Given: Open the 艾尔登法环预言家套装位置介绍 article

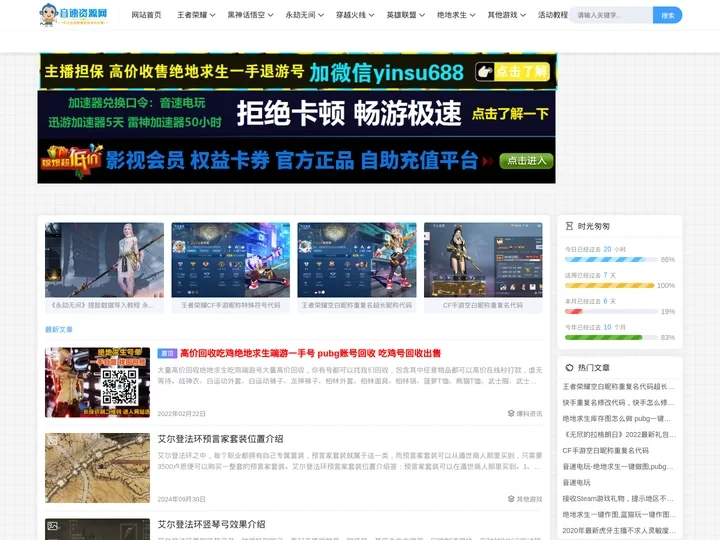Looking at the screenshot, I should pos(220,439).
